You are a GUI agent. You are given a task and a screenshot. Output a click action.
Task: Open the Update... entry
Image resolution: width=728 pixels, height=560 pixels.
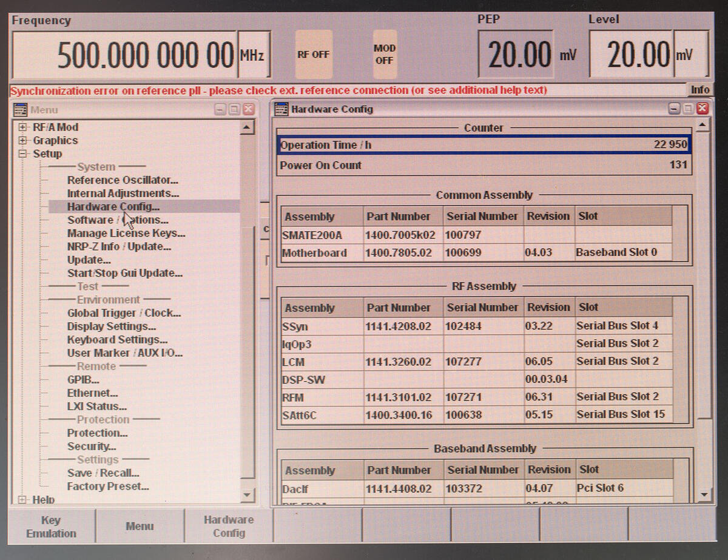[89, 260]
